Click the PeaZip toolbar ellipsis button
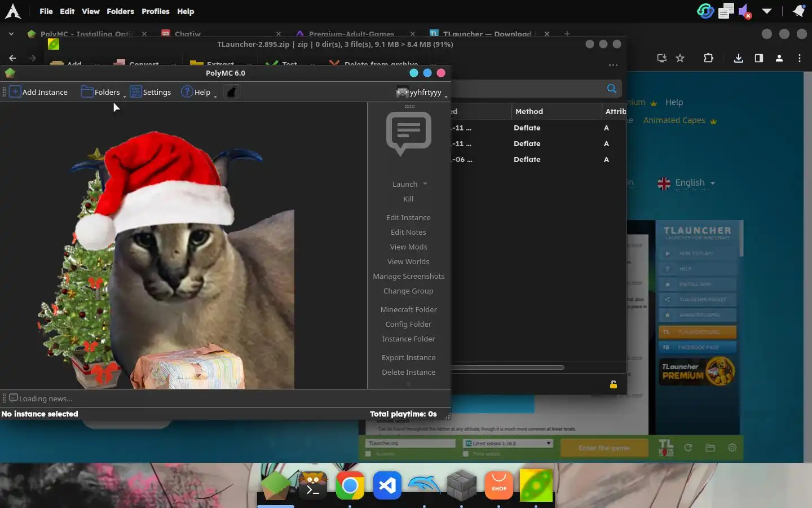The width and height of the screenshot is (812, 508). [613, 65]
